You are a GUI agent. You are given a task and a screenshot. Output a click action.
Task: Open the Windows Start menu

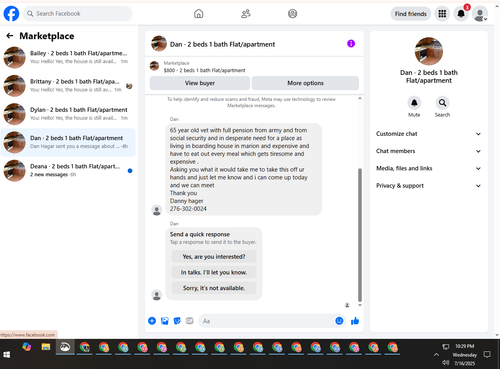(7, 355)
